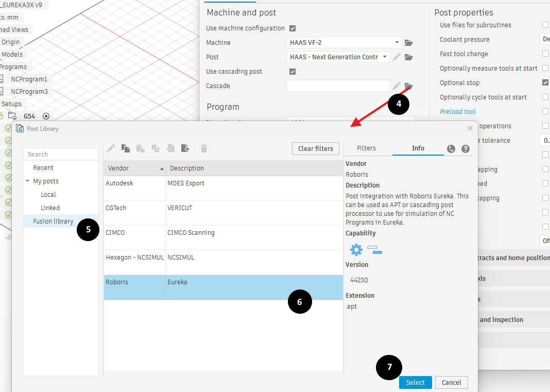This screenshot has width=550, height=392.
Task: Select NCProgram3 in the browser tree
Action: click(x=29, y=91)
